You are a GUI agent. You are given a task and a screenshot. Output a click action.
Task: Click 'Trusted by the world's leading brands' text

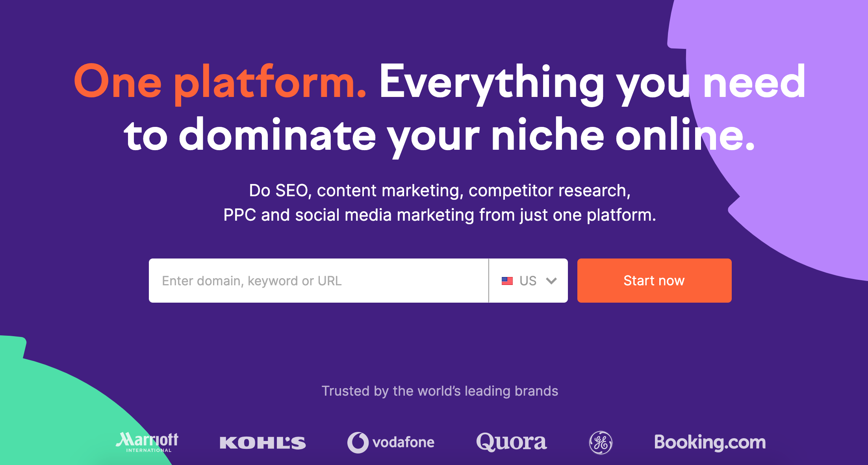point(440,391)
